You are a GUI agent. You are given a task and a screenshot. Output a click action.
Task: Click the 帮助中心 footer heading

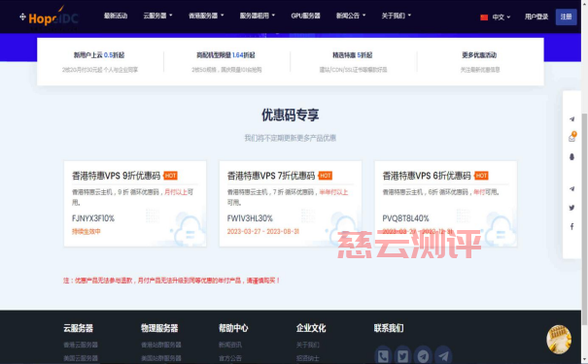233,328
